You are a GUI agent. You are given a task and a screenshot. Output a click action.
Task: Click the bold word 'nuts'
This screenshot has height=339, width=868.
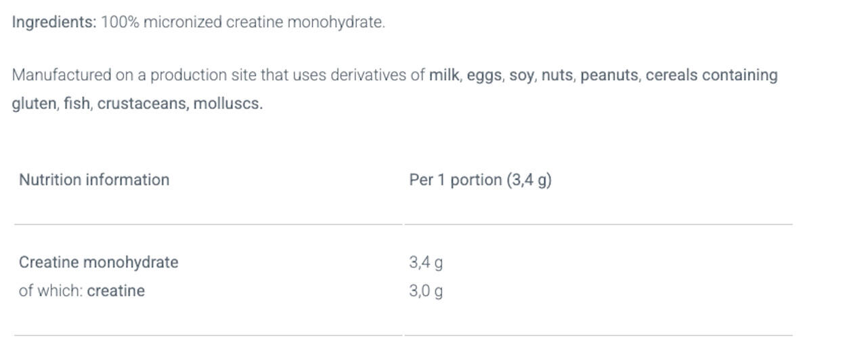(557, 75)
